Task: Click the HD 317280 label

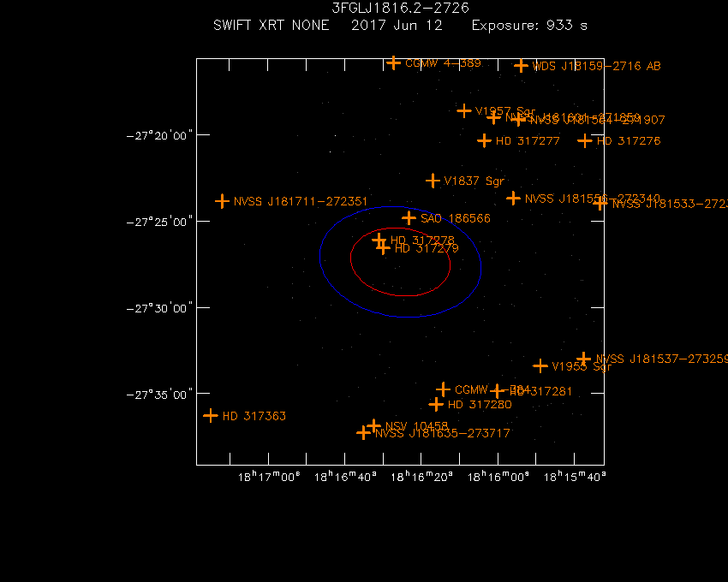Action: 480,405
